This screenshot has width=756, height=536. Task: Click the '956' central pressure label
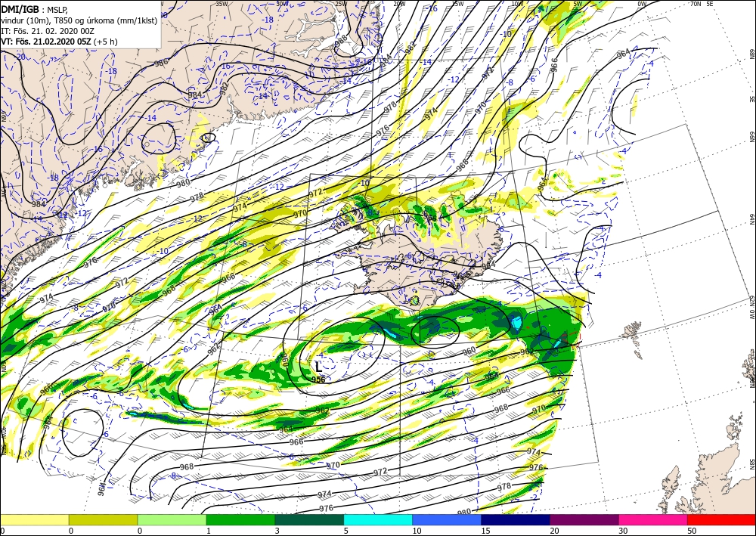tap(318, 380)
